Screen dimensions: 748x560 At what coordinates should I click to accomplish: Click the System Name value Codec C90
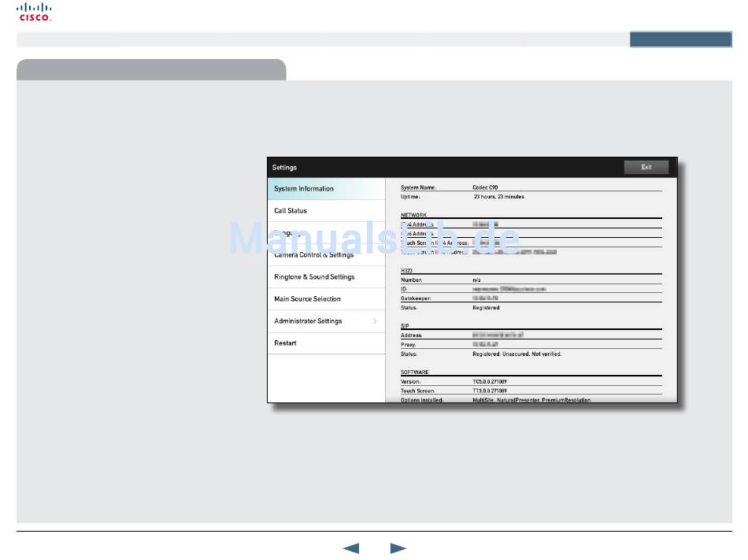(485, 187)
